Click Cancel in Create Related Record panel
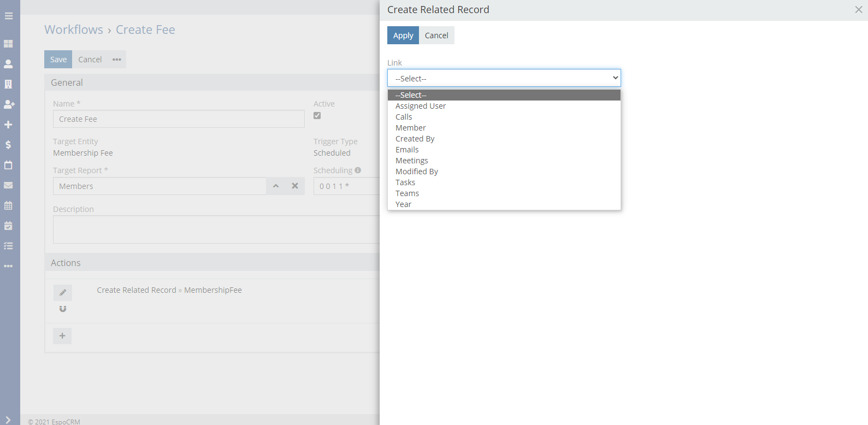This screenshot has width=868, height=425. (x=436, y=36)
